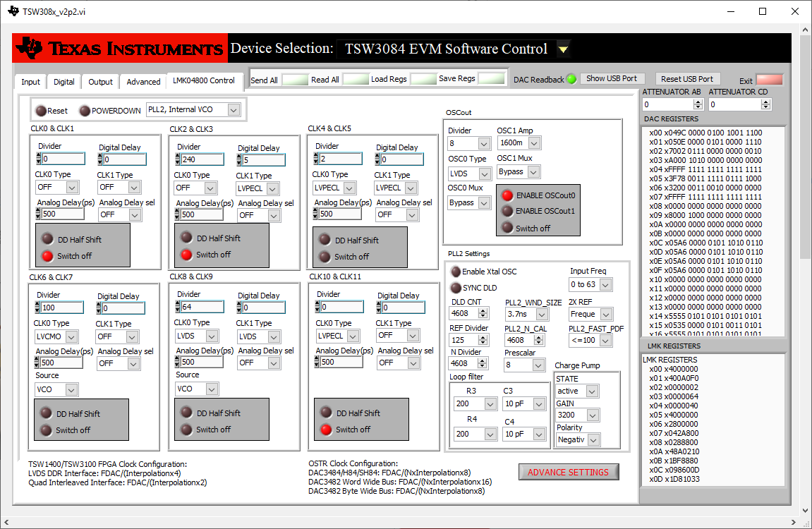Click the DLD CNT stepper arrows
This screenshot has width=812, height=529.
[483, 313]
